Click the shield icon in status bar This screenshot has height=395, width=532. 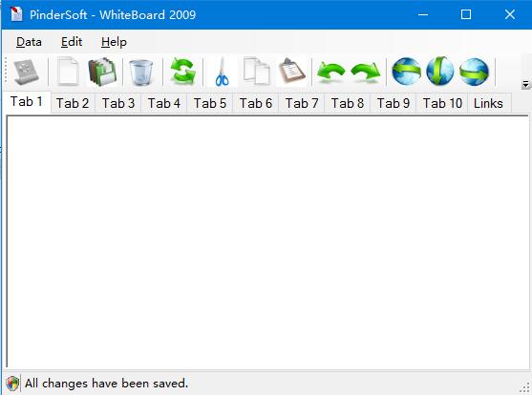coord(12,385)
